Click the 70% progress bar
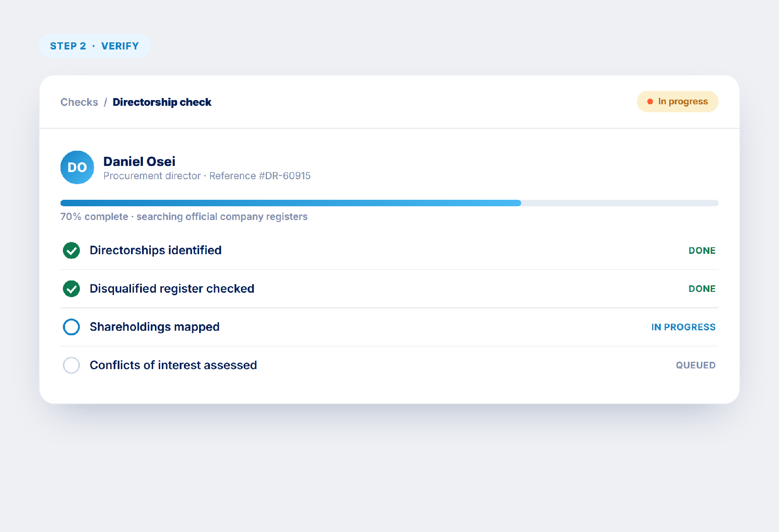Viewport: 779px width, 532px height. click(389, 203)
